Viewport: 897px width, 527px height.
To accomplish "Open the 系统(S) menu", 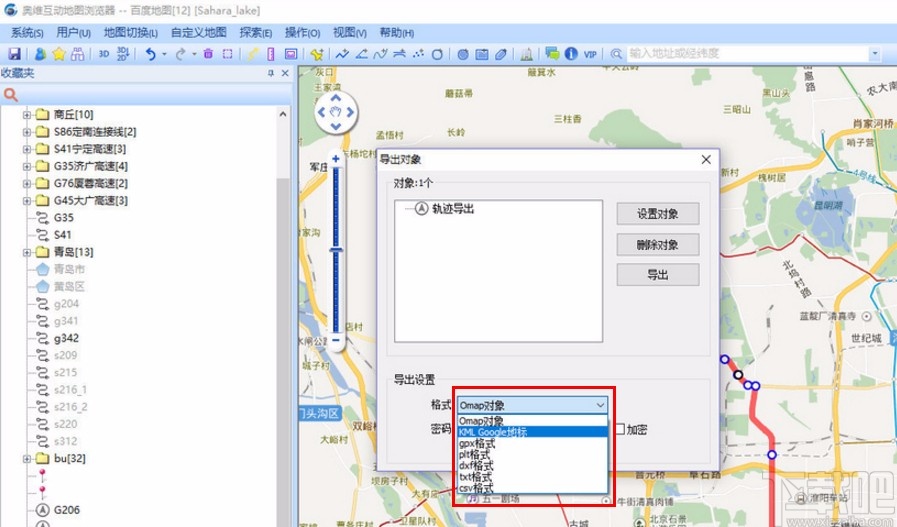I will coord(27,33).
